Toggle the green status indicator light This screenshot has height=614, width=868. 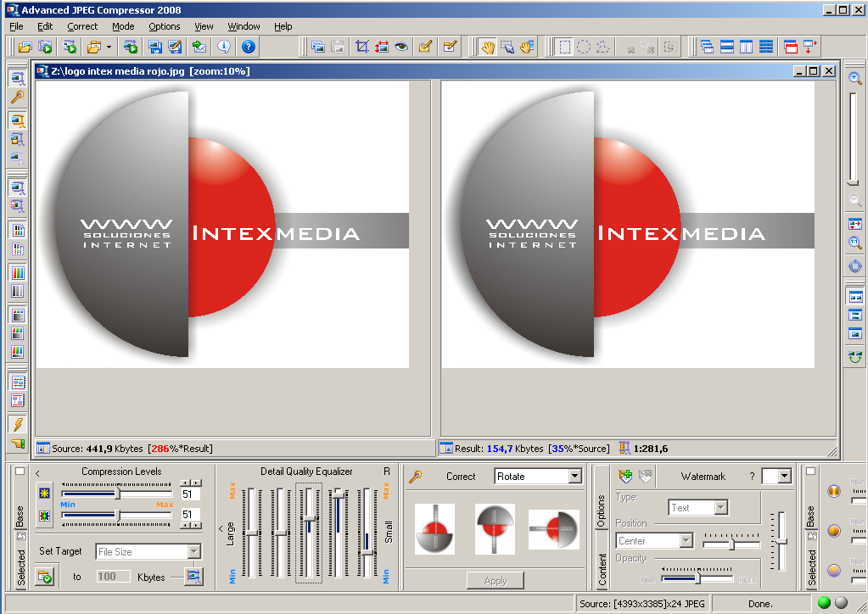coord(824,603)
